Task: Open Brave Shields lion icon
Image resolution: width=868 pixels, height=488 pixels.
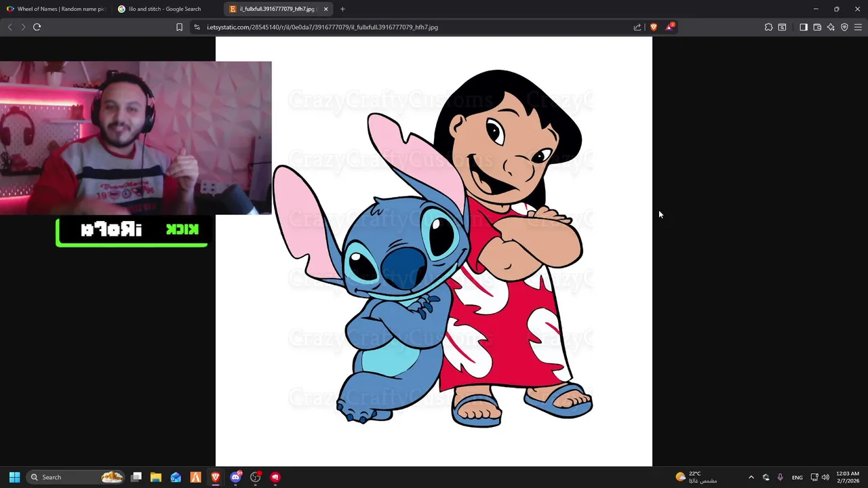Action: click(x=654, y=27)
